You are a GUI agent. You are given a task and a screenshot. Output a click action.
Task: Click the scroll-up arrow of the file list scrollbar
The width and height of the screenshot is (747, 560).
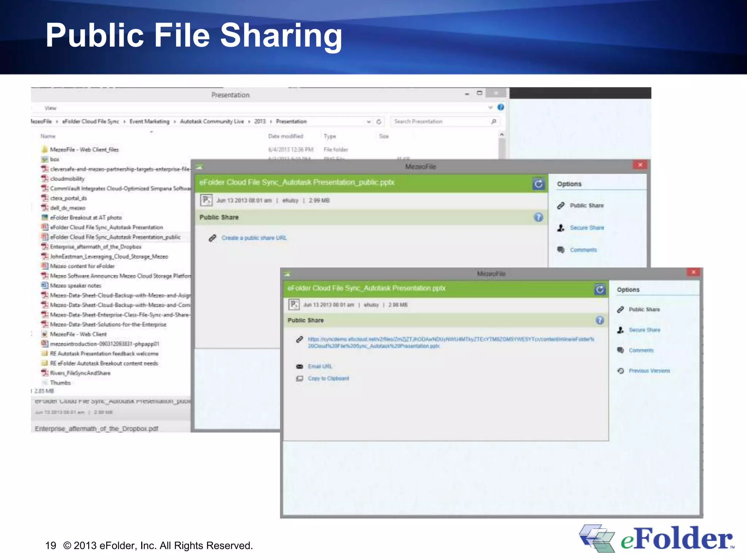[x=502, y=135]
